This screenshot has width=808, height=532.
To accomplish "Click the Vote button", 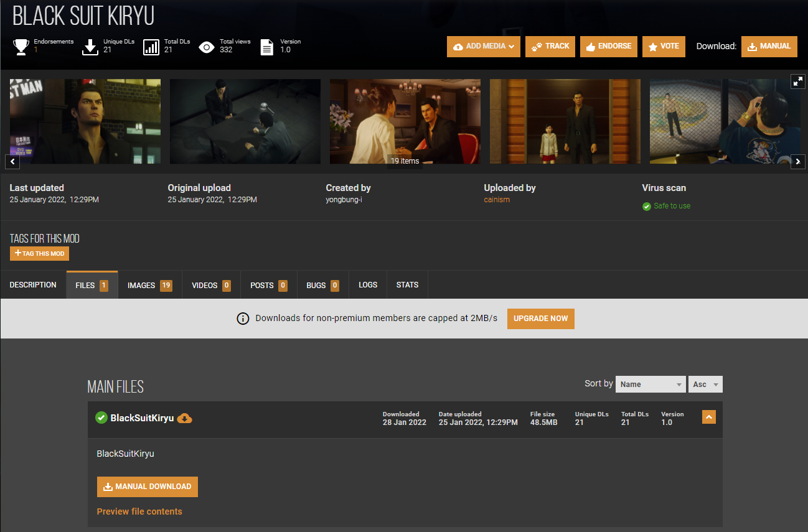I will click(664, 47).
